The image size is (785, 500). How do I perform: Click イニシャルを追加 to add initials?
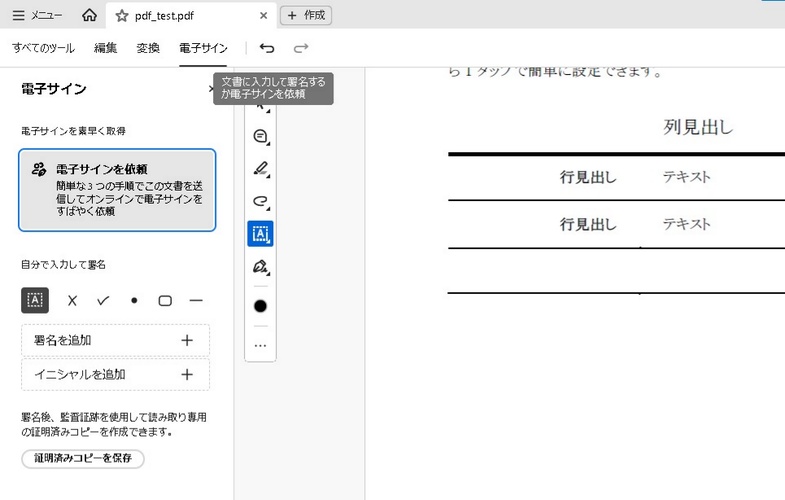[115, 374]
